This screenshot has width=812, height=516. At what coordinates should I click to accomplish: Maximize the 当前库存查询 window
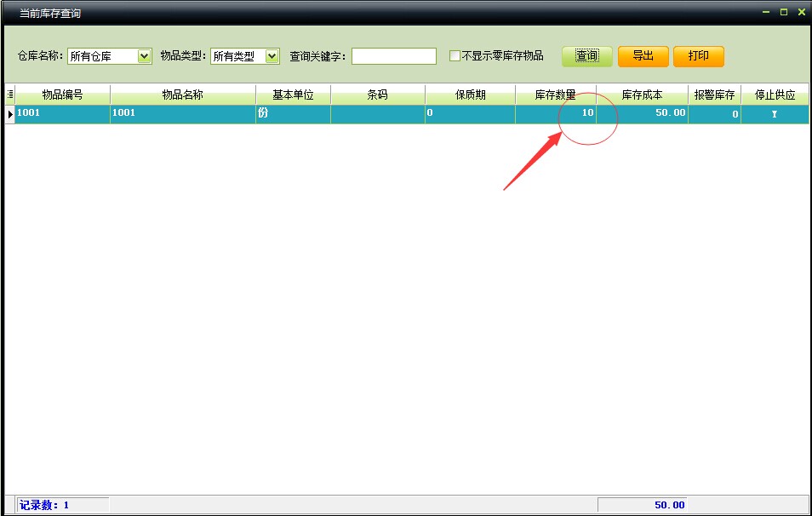point(784,12)
